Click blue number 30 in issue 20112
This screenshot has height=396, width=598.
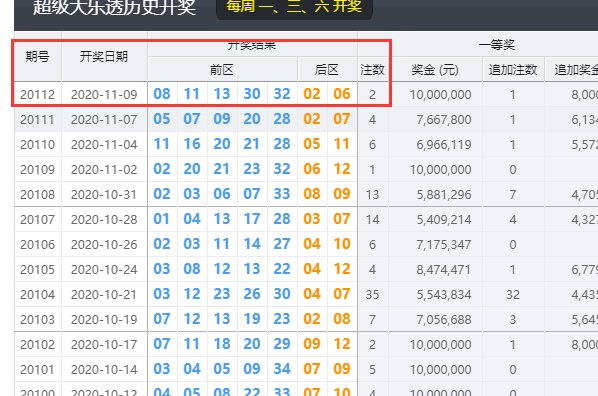[252, 94]
